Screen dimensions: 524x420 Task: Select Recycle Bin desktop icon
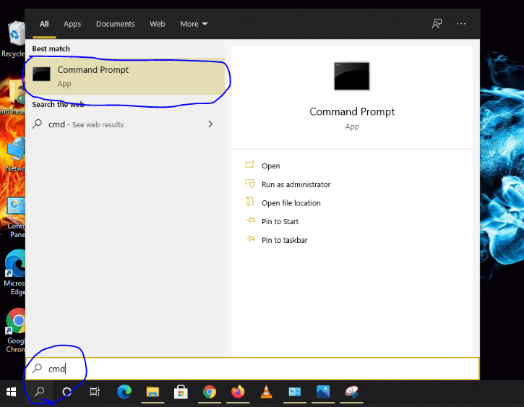pos(13,38)
